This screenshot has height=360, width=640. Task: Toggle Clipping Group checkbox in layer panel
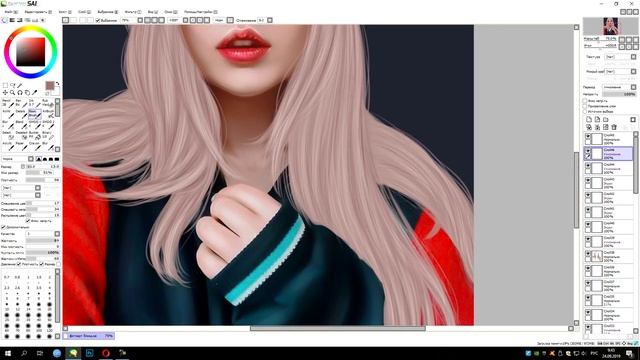(585, 106)
